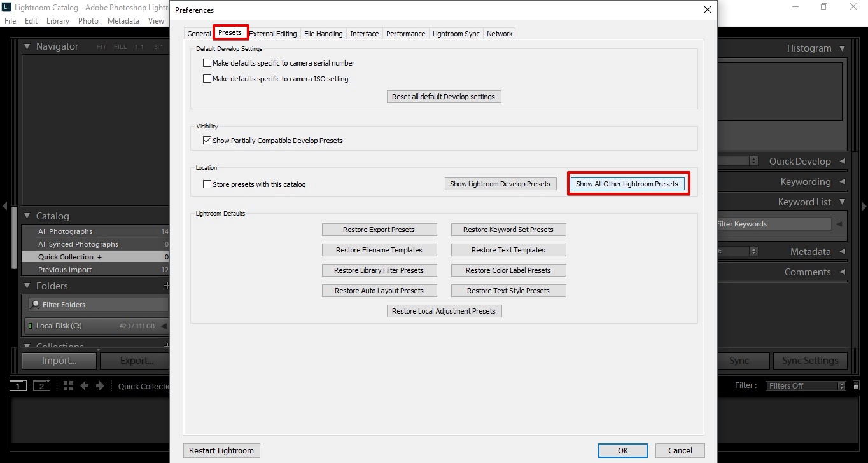Open the Library menu
This screenshot has width=868, height=463.
(x=57, y=20)
